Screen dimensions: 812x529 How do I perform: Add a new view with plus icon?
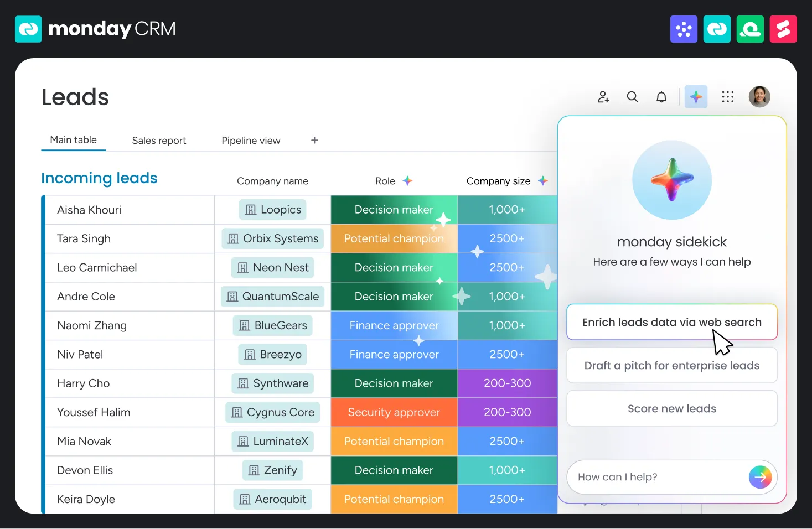pyautogui.click(x=314, y=140)
